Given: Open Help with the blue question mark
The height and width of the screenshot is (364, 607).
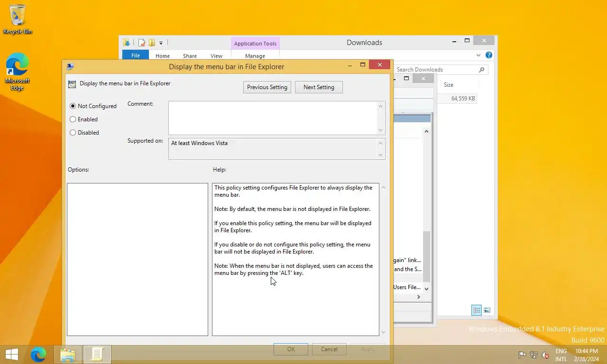Looking at the screenshot, I should click(489, 55).
